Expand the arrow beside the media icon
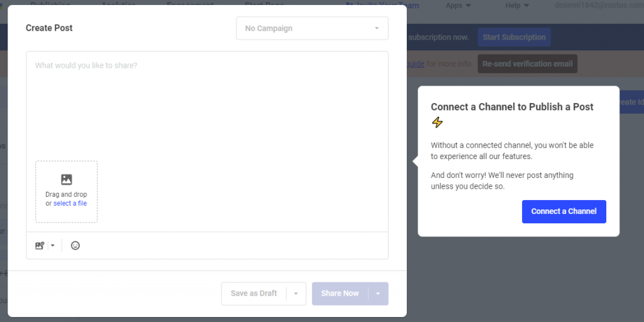The image size is (644, 322). 53,246
